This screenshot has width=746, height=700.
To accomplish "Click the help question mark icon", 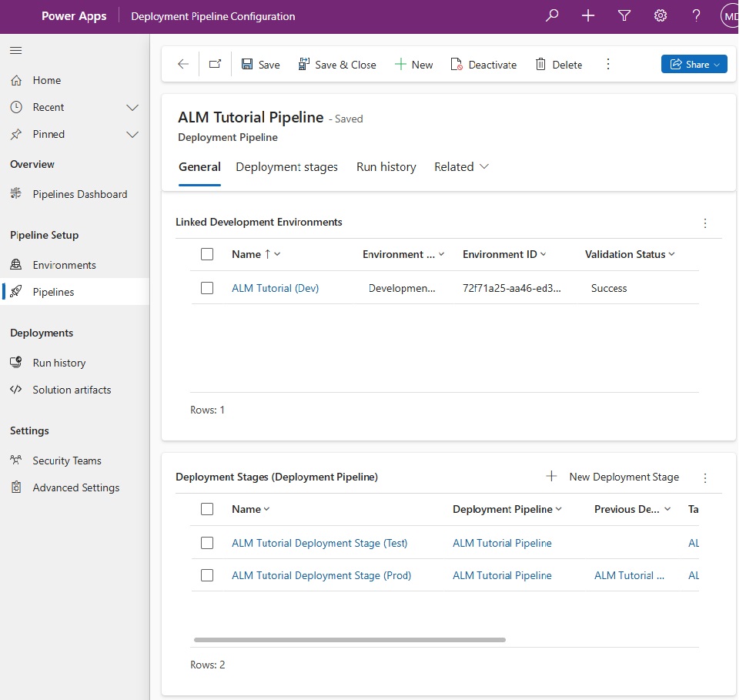I will (696, 15).
